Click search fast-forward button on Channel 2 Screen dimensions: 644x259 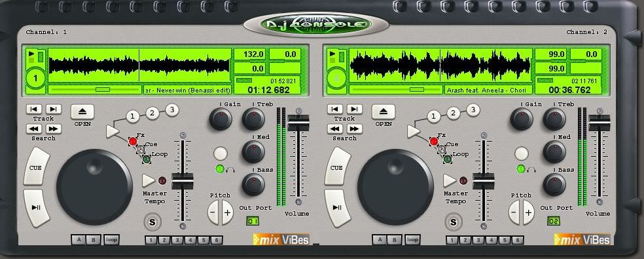355,129
